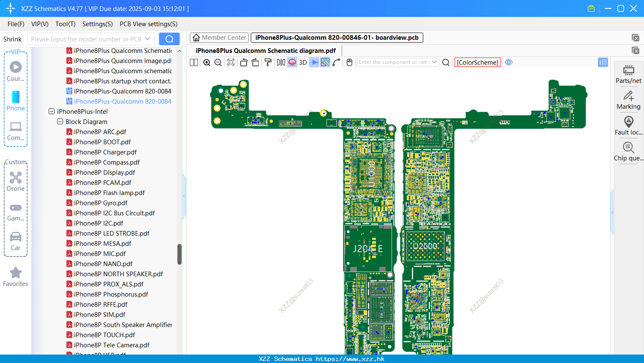The height and width of the screenshot is (363, 644).
Task: Open the component search dropdown arrow
Action: (x=434, y=62)
